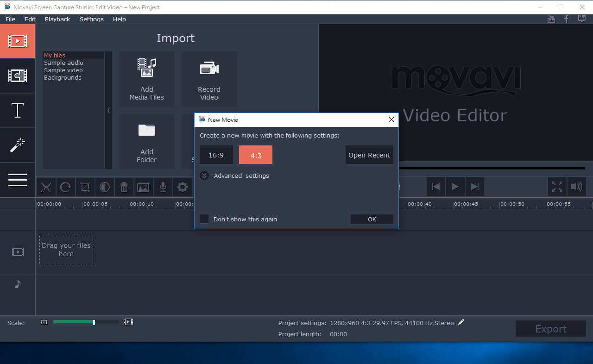The image size is (593, 364).
Task: Edit project settings with pencil icon
Action: pyautogui.click(x=461, y=323)
